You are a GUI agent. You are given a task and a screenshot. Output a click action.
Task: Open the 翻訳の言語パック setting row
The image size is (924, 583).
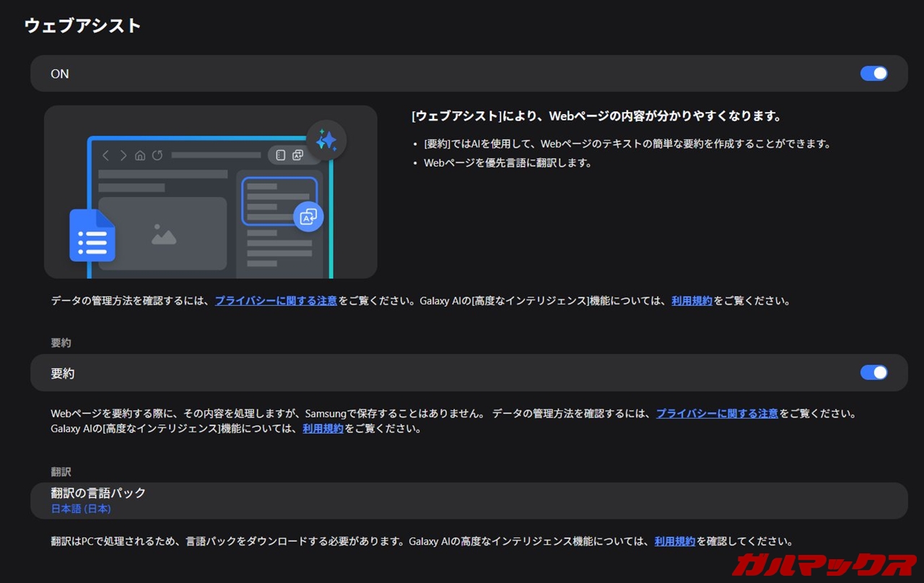(x=468, y=501)
